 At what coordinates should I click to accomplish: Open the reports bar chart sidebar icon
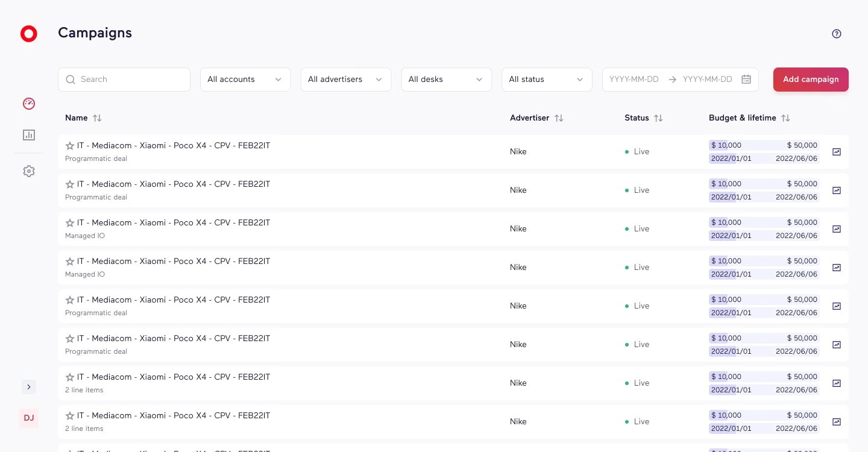(29, 135)
